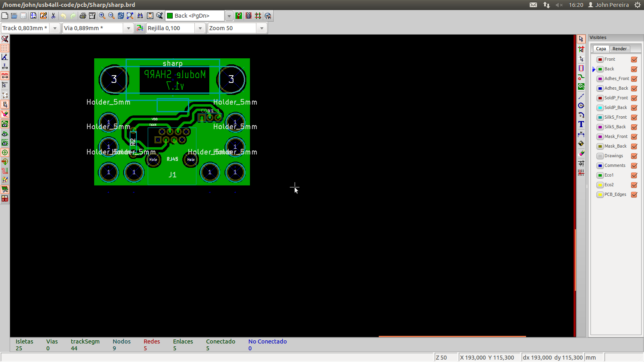Select the Add zones tool
The image size is (644, 362).
[x=581, y=86]
